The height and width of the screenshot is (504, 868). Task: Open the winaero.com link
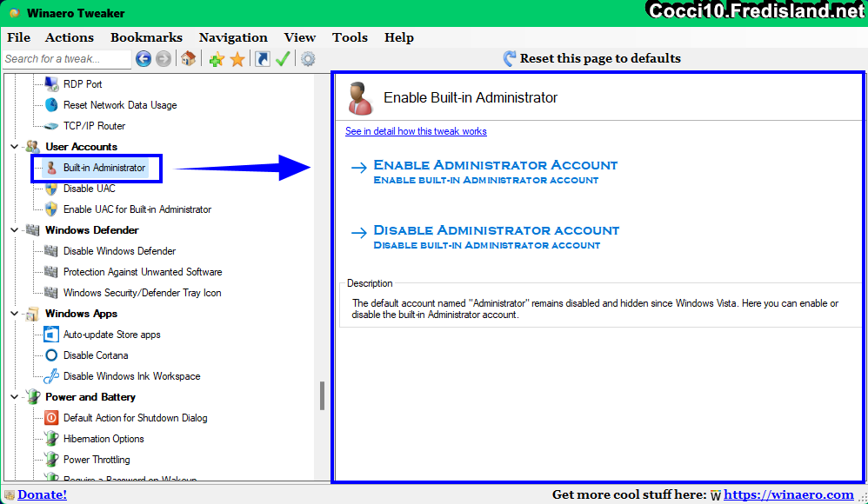coord(788,494)
